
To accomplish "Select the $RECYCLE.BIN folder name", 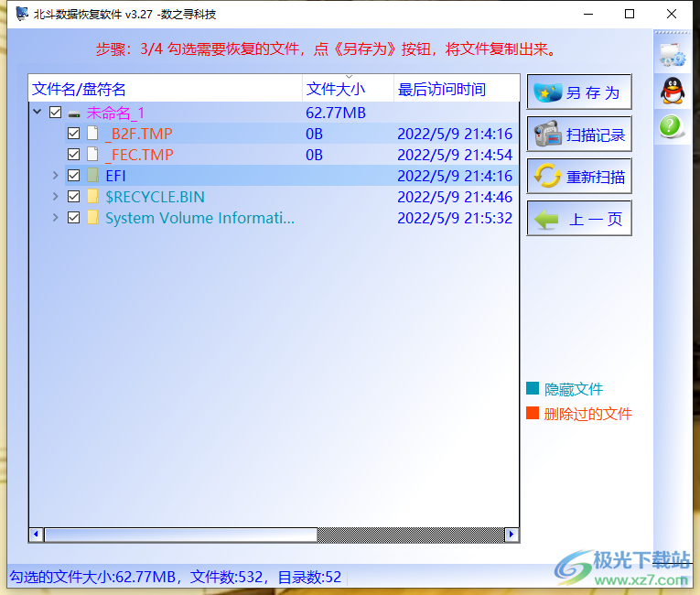I will point(155,197).
